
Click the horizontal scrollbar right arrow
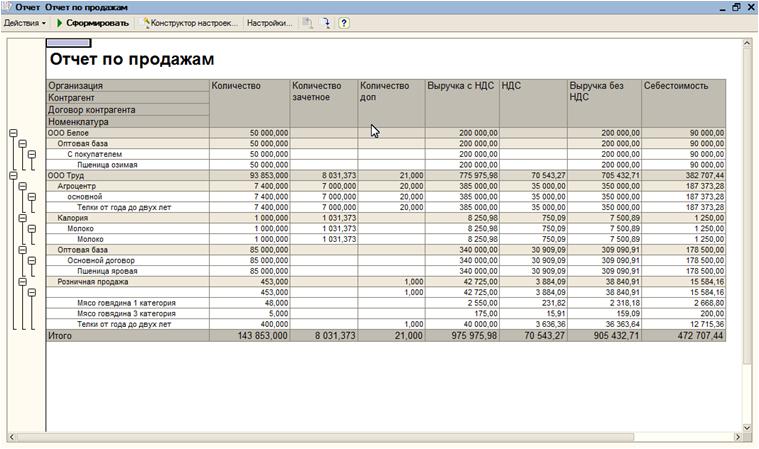click(738, 437)
